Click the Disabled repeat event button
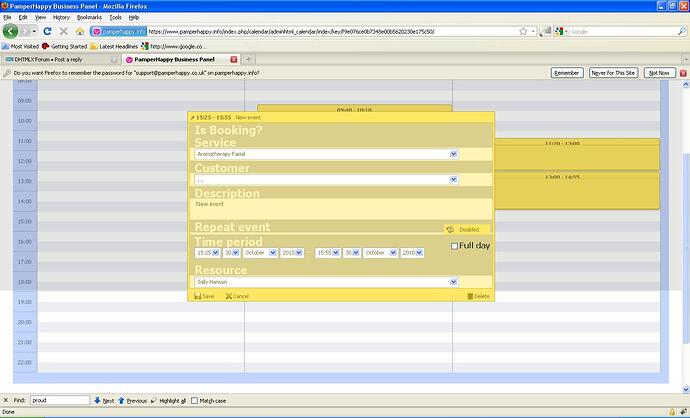The height and width of the screenshot is (418, 690). 467,229
